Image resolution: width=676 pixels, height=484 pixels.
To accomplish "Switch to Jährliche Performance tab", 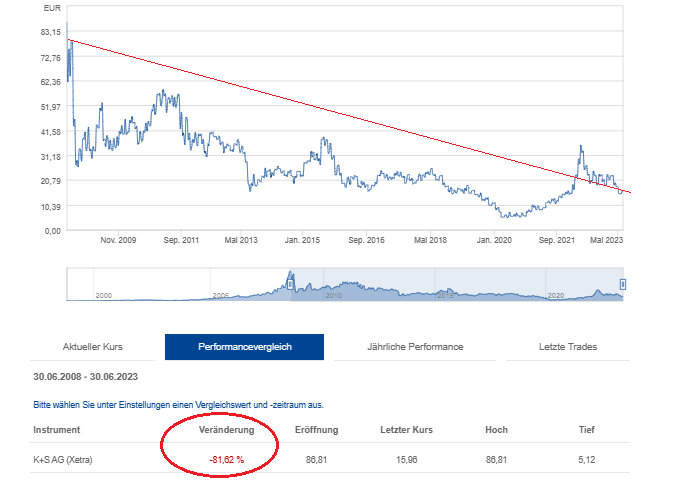I will (x=415, y=347).
